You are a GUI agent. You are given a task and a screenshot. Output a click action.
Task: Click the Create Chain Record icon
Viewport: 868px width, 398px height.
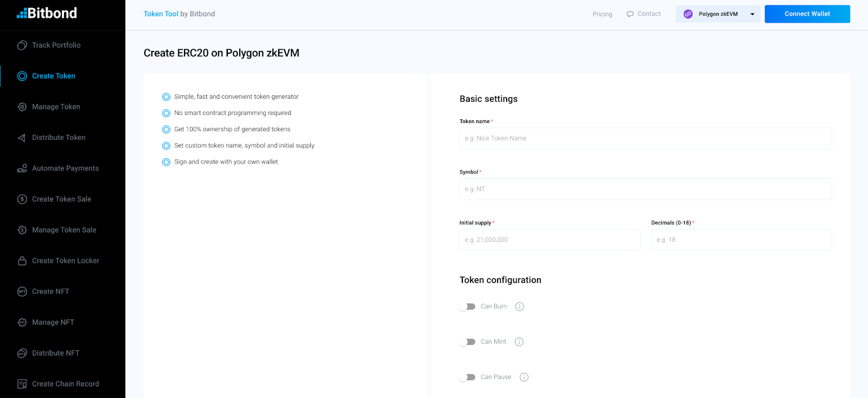[22, 384]
